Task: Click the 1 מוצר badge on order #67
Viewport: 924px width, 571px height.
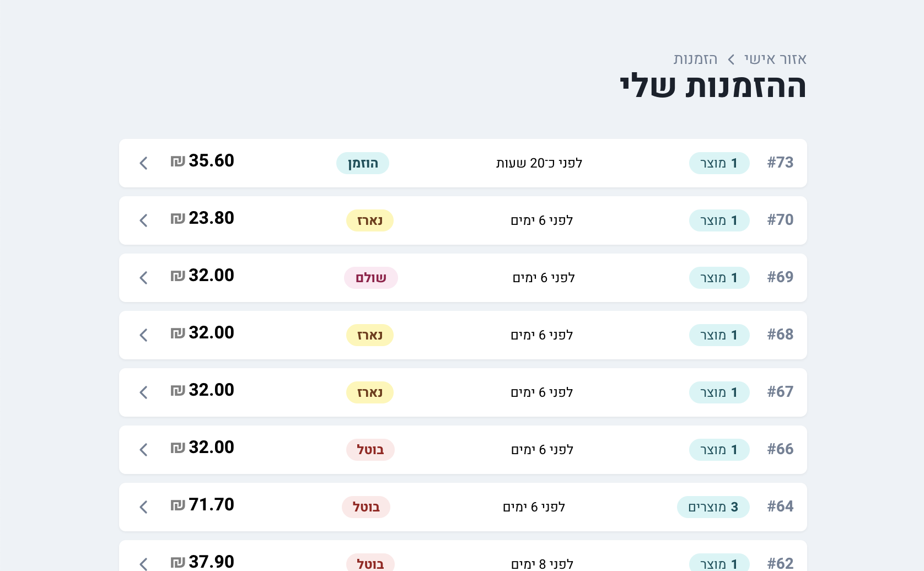Action: tap(719, 392)
